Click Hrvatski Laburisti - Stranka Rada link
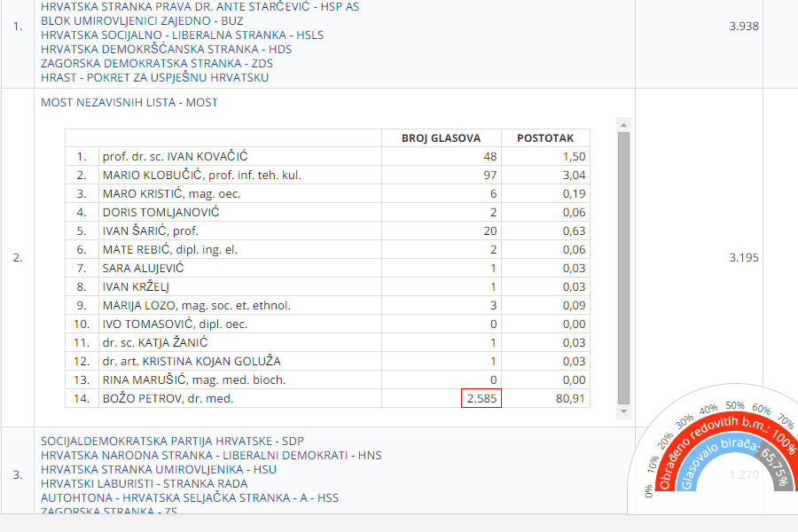This screenshot has height=532, width=798. pos(144,483)
